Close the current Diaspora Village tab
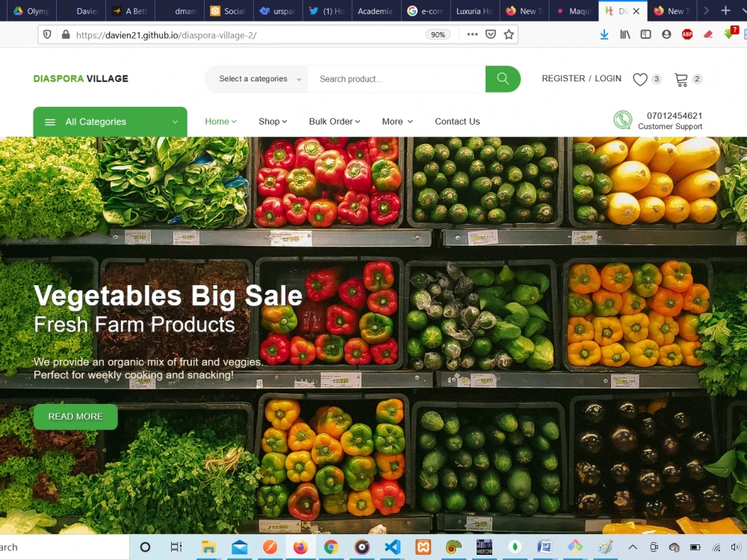Viewport: 747px width, 560px height. click(636, 11)
